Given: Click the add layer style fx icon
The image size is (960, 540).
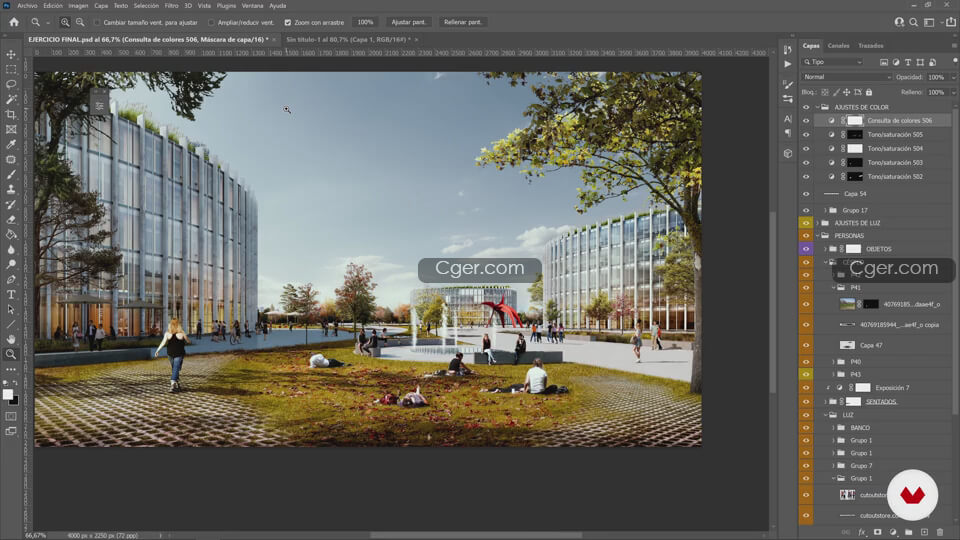Looking at the screenshot, I should tap(862, 532).
